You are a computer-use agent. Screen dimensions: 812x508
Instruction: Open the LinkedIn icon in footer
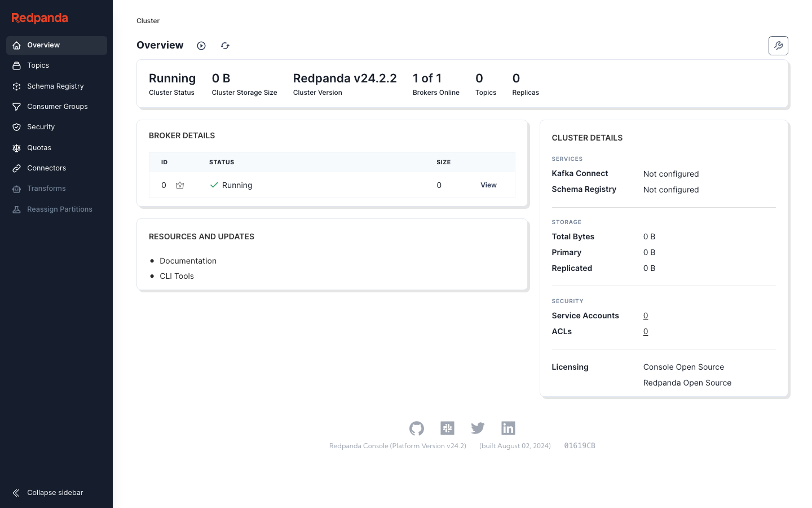point(508,428)
